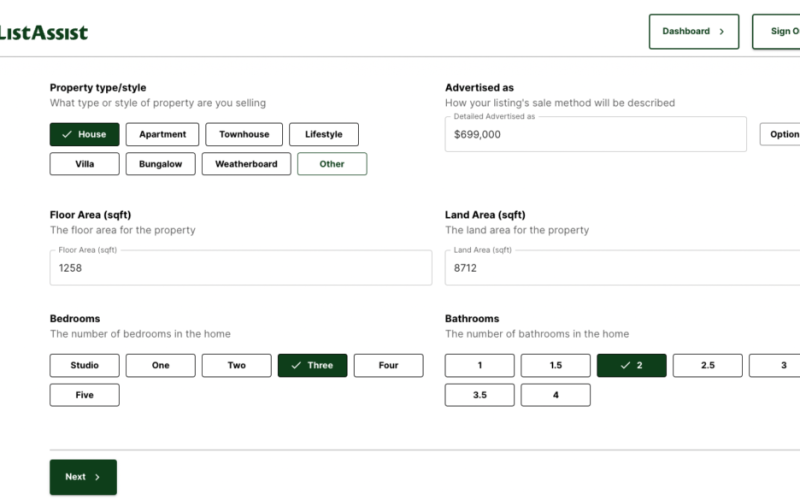Select the House property type
800x500 pixels.
(x=84, y=134)
